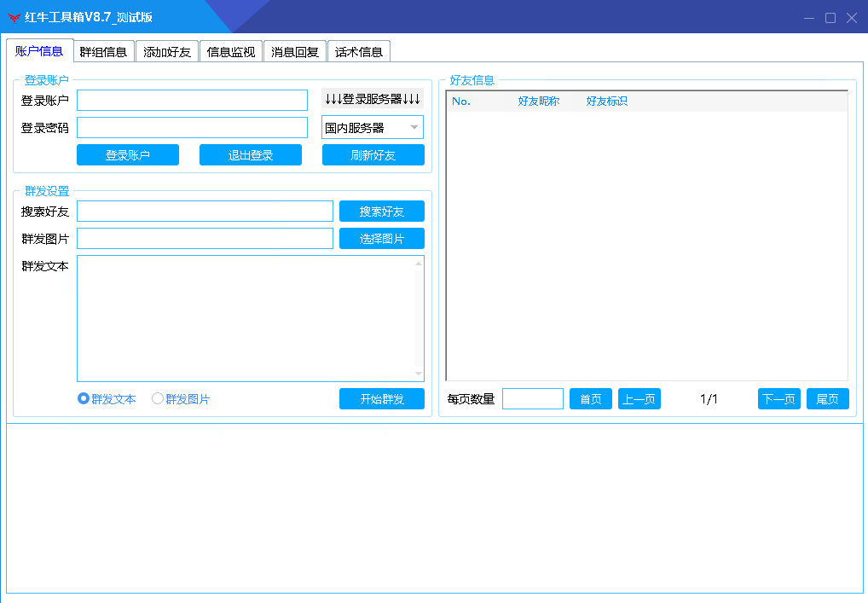Start mass sending with 开始群发
868x603 pixels.
click(x=381, y=399)
